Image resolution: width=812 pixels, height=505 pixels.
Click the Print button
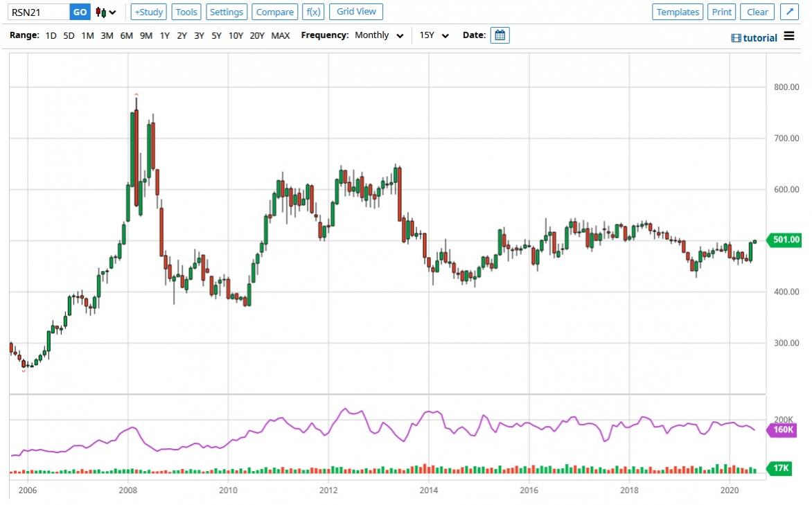(721, 12)
